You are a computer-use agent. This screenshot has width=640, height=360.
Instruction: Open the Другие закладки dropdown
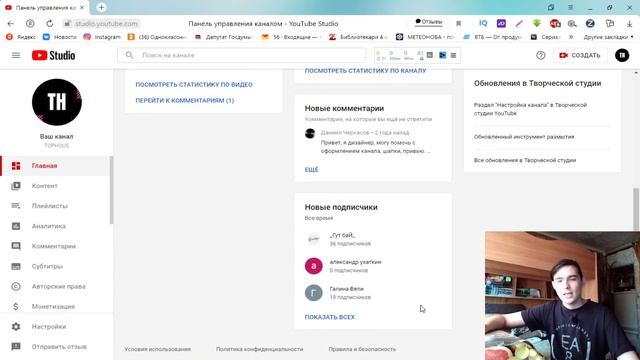[608, 37]
